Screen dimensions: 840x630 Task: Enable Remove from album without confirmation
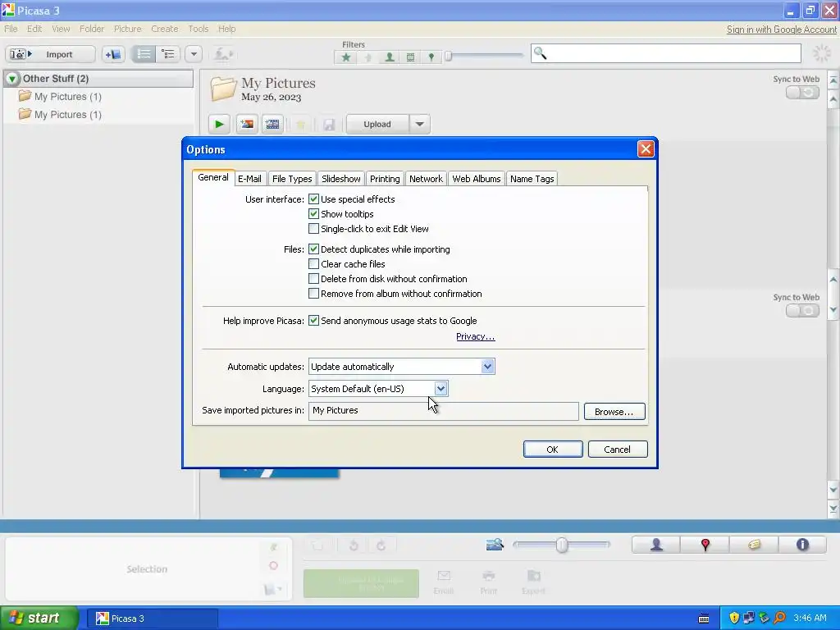pyautogui.click(x=313, y=294)
